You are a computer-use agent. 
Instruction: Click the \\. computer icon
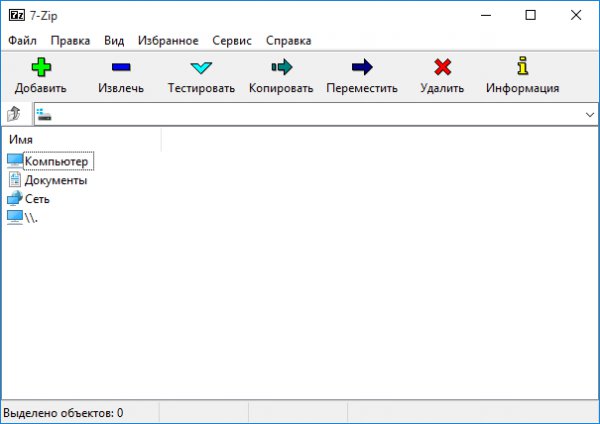15,217
